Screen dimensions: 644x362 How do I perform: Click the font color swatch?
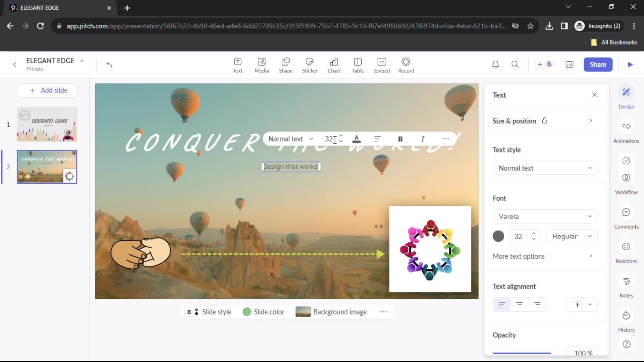tap(498, 236)
